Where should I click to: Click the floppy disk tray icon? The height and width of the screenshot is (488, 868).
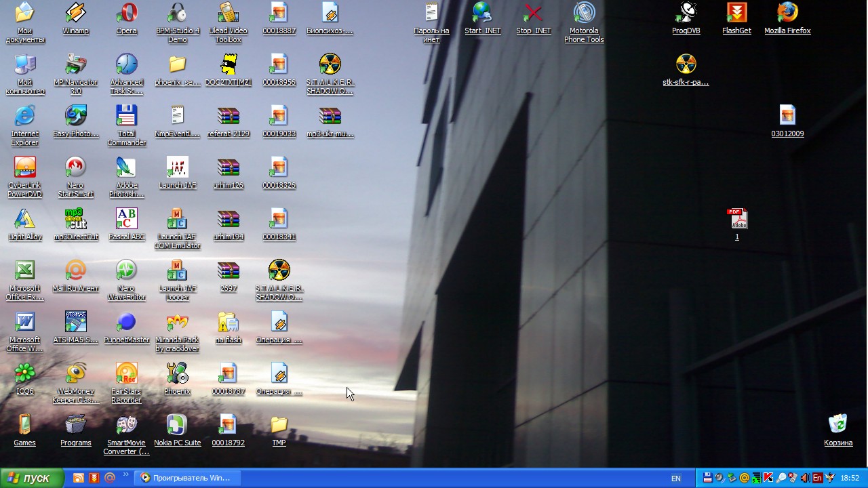[707, 478]
